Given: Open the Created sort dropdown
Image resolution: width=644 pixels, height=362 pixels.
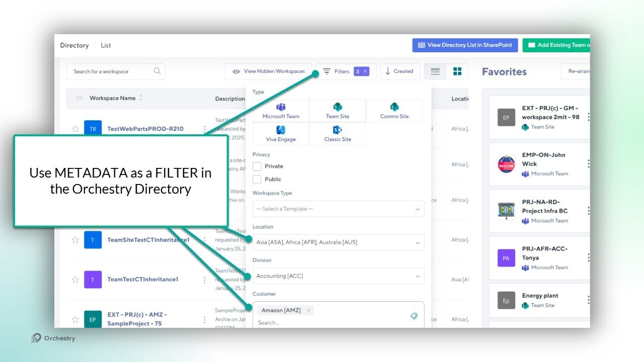Looking at the screenshot, I should point(400,71).
